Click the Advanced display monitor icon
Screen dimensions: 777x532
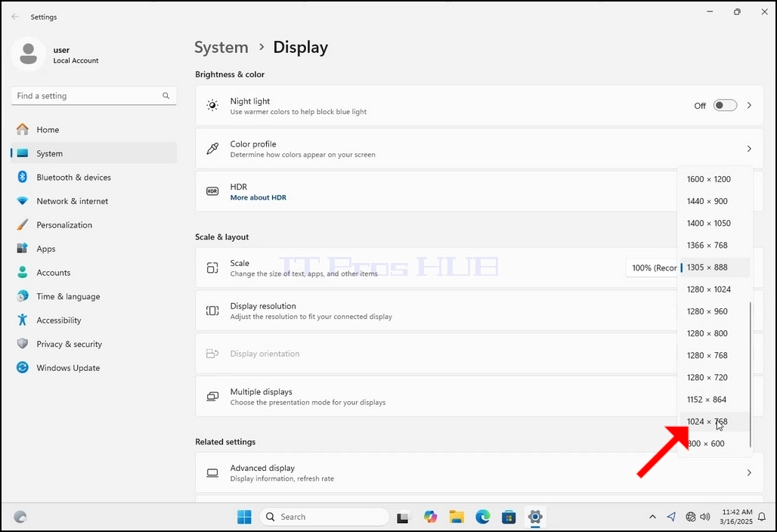[x=212, y=472]
